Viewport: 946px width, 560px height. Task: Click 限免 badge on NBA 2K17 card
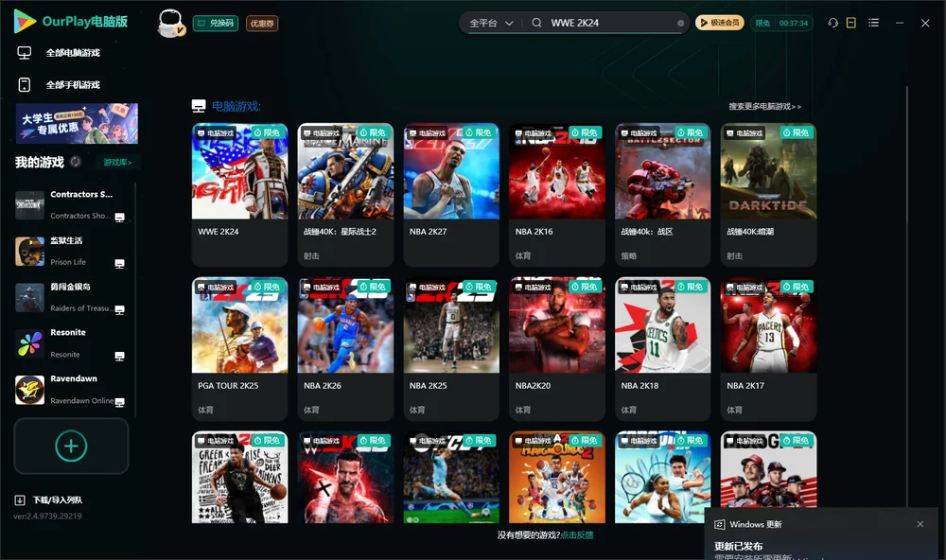(797, 287)
